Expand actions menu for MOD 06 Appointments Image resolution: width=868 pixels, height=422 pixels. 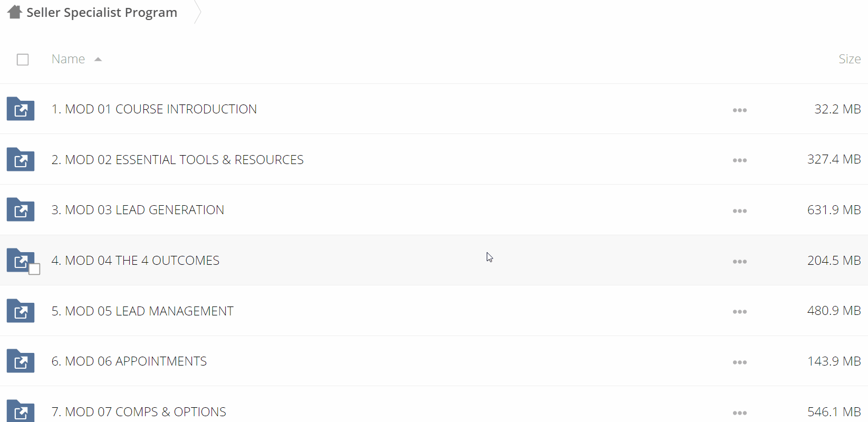740,362
